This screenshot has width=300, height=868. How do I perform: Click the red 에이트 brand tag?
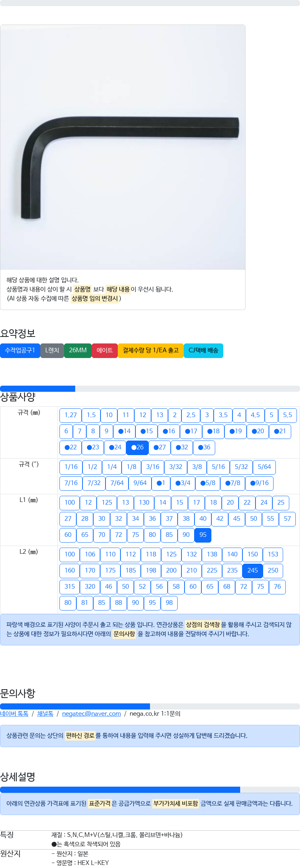[105, 350]
